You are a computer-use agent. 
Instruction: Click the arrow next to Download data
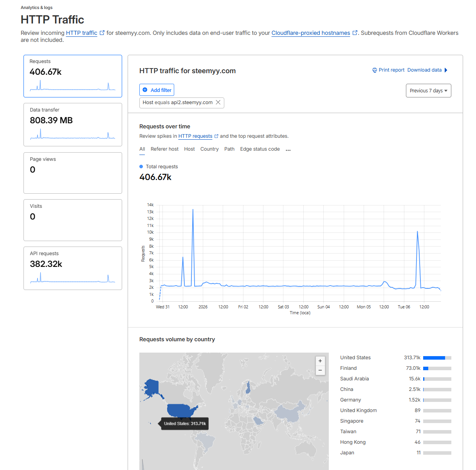pyautogui.click(x=446, y=70)
